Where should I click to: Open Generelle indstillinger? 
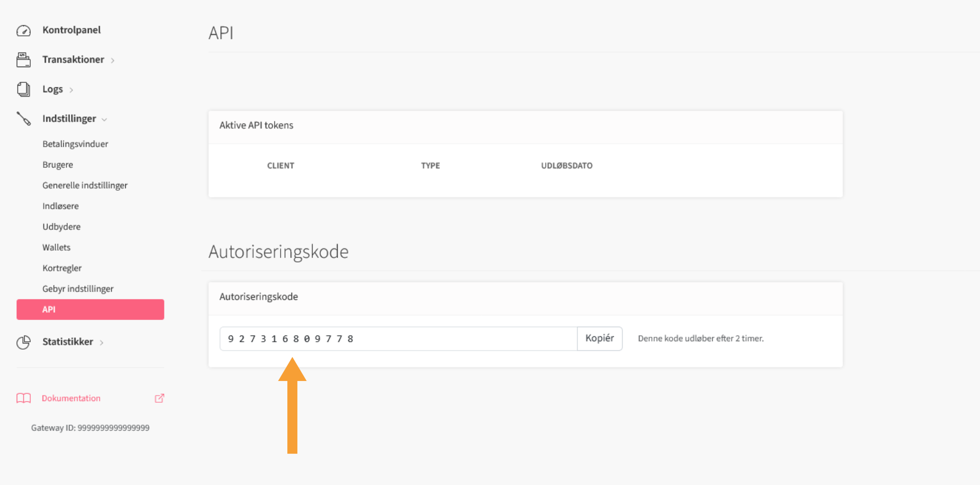click(x=85, y=185)
